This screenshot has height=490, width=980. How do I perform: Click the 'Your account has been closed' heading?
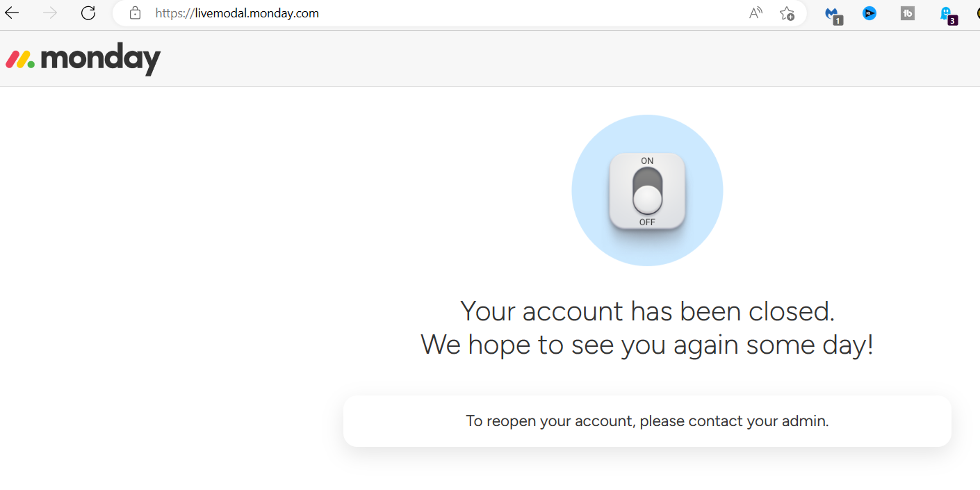click(x=647, y=311)
